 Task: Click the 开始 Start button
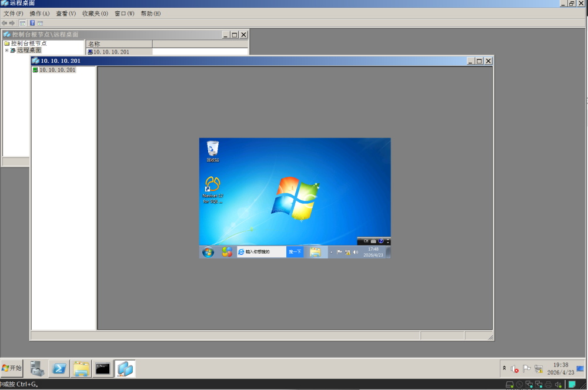[12, 368]
